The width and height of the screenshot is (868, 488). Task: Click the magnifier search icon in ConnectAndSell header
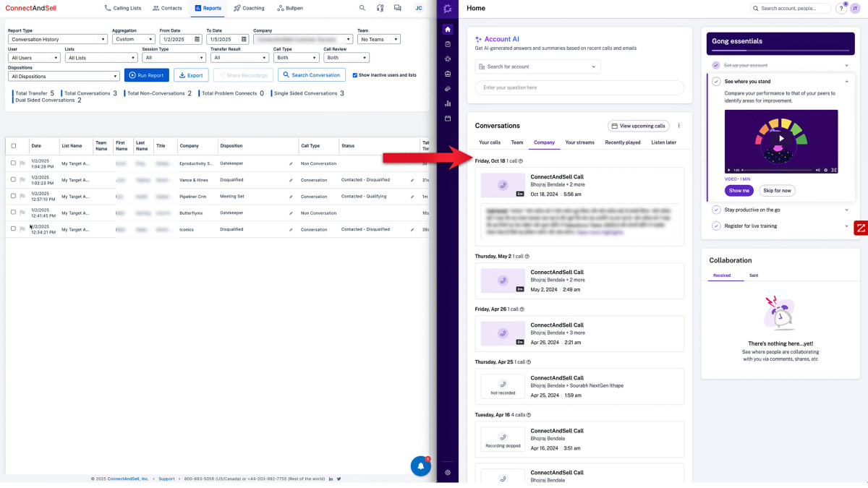(362, 8)
